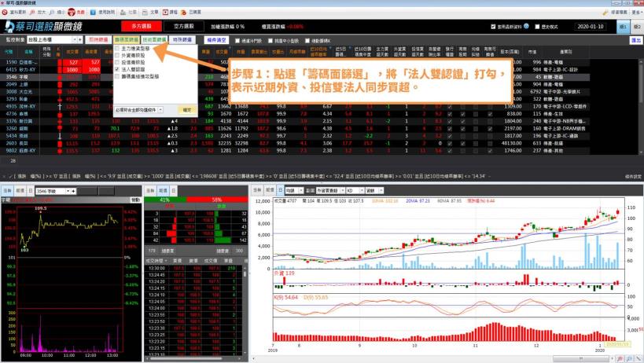Click the 2020-01-10 date field
The height and width of the screenshot is (363, 644).
point(591,27)
